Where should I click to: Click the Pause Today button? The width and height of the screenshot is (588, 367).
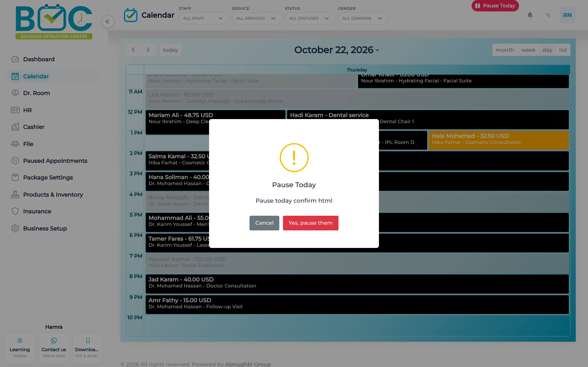click(x=495, y=5)
